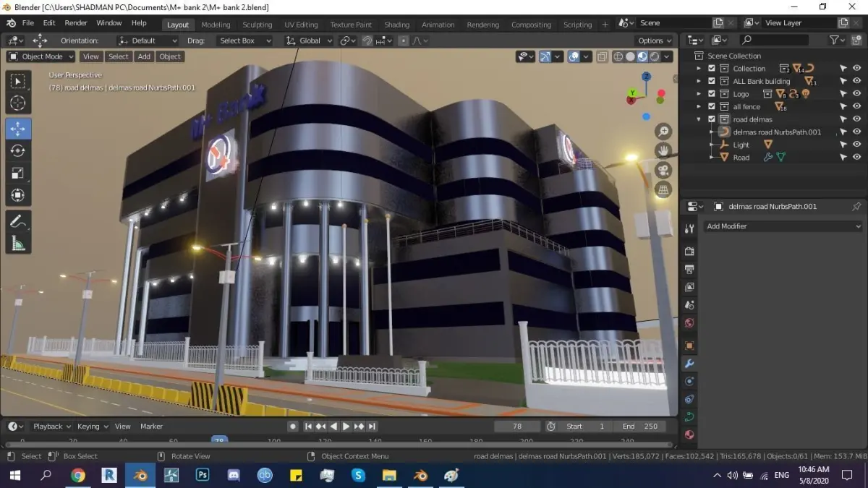The width and height of the screenshot is (868, 488).
Task: Uncheck ALL Bank building collection checkbox
Action: 712,81
